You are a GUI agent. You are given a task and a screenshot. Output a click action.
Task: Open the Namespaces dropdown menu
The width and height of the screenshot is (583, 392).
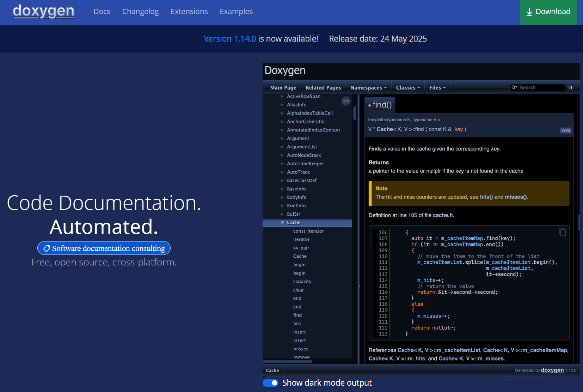(368, 88)
